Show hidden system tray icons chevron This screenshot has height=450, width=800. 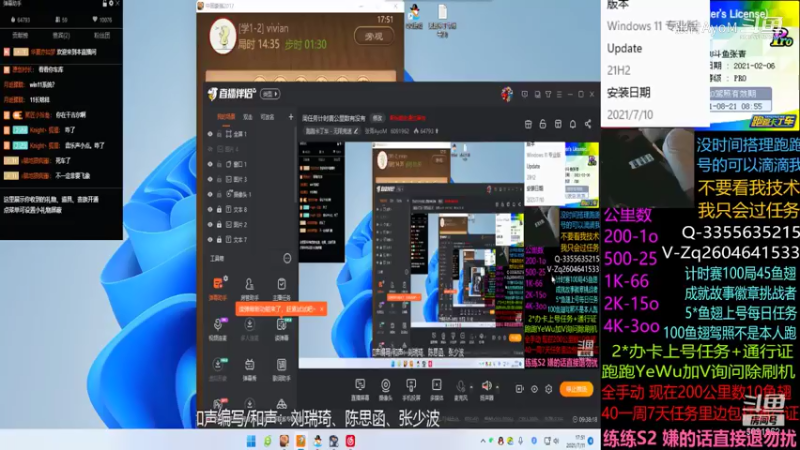click(483, 441)
